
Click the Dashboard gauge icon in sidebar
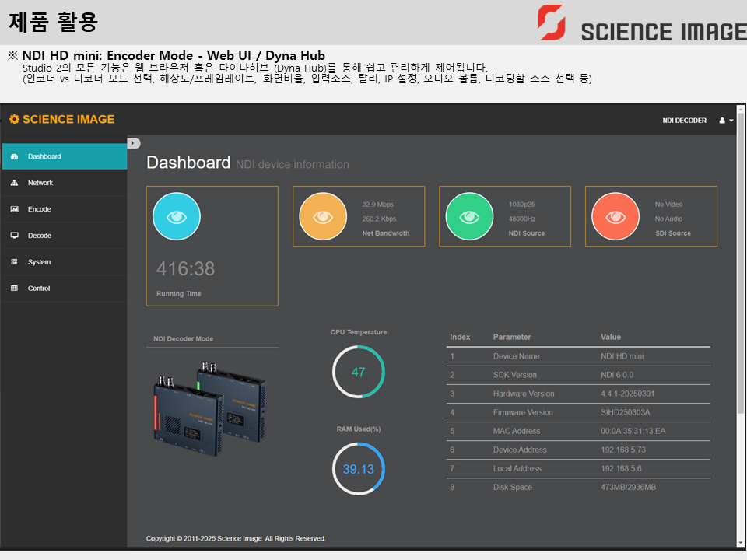pos(14,156)
